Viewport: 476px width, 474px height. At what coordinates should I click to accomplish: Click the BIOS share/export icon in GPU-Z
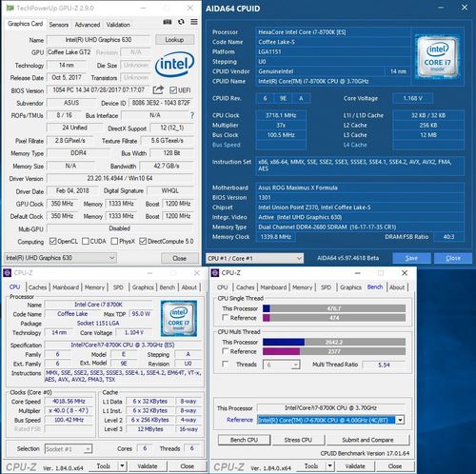click(x=158, y=90)
